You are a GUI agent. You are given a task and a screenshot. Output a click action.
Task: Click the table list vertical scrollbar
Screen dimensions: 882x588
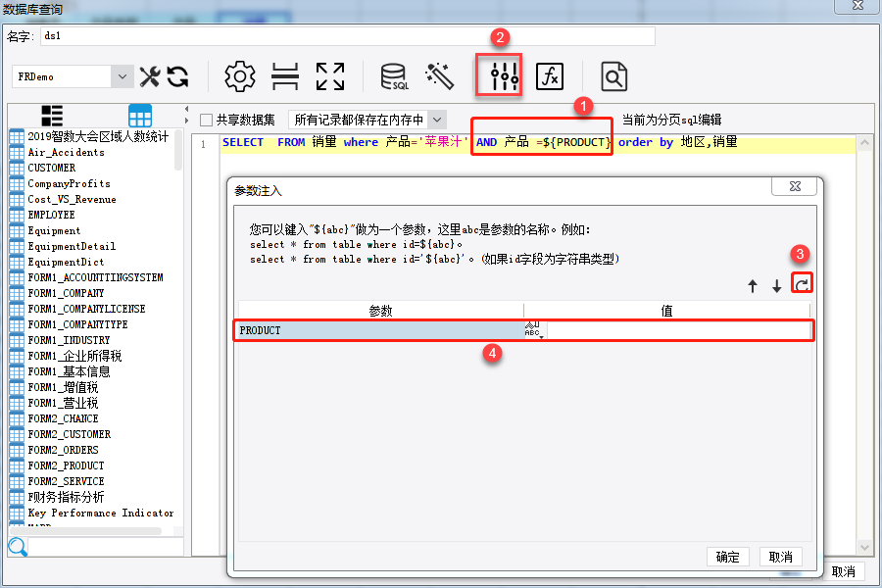point(178,150)
